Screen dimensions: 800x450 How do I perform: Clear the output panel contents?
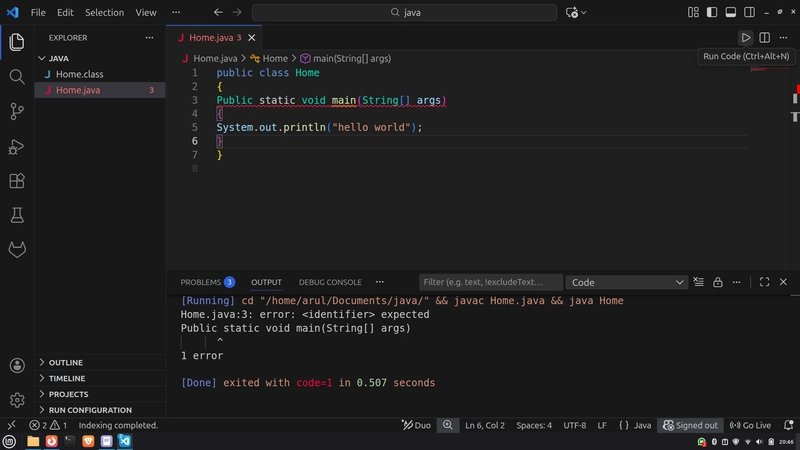(699, 283)
